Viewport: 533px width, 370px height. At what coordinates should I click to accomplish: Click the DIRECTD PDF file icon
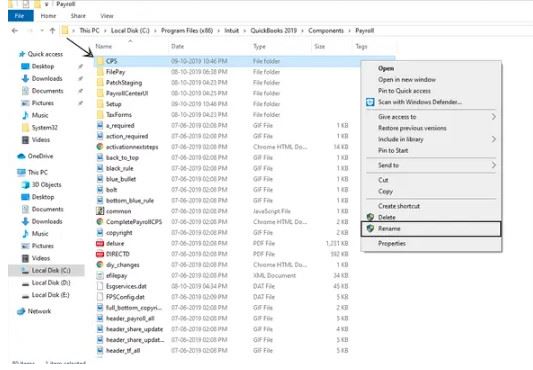tap(100, 254)
